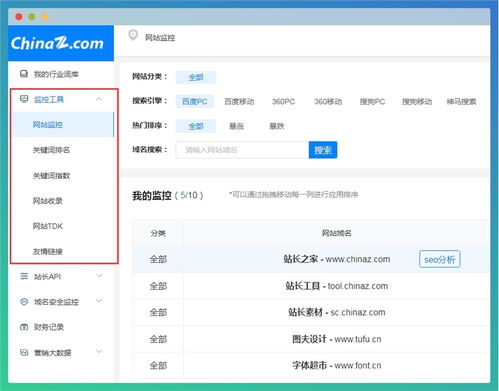Image resolution: width=499 pixels, height=391 pixels.
Task: Click the 营销大数据 sidebar icon
Action: coord(24,352)
